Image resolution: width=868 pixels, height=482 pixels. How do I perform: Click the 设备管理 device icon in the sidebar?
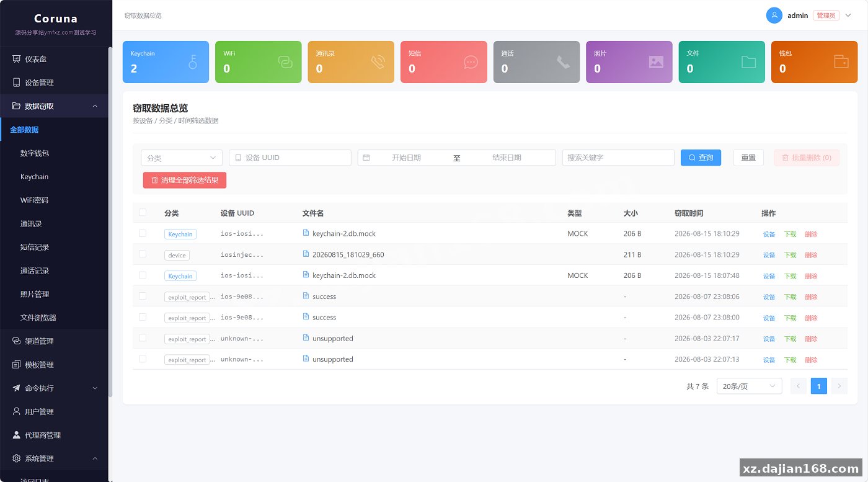tap(17, 83)
